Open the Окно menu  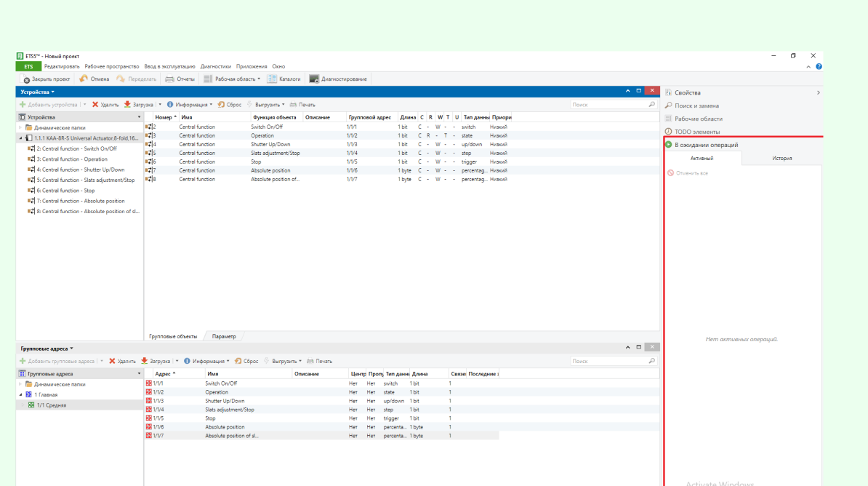(278, 66)
